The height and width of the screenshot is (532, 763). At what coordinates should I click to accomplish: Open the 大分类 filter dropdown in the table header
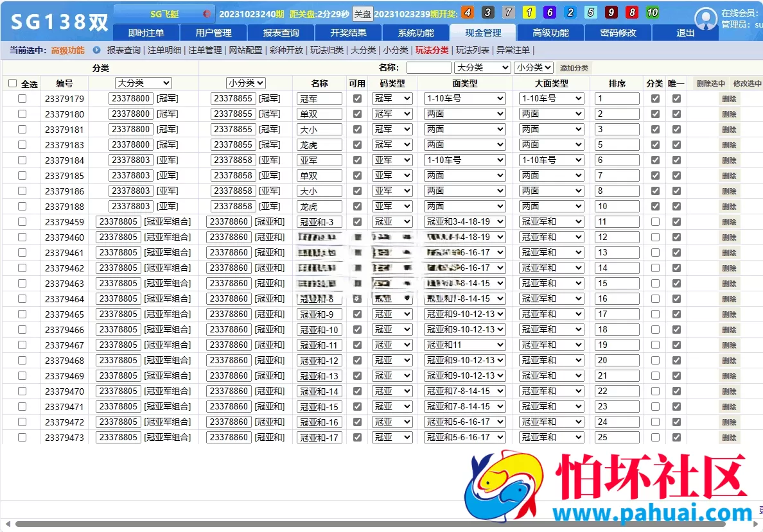coord(144,83)
